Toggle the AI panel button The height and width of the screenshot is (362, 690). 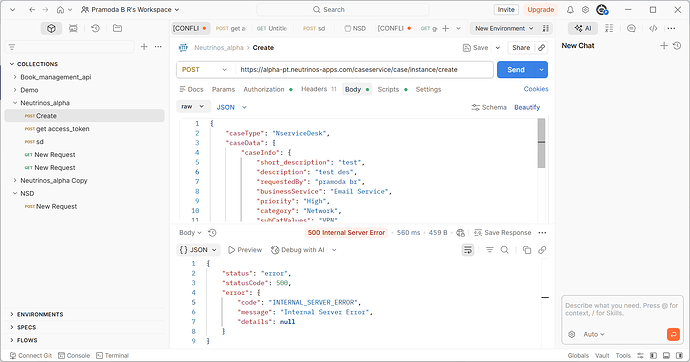point(583,29)
